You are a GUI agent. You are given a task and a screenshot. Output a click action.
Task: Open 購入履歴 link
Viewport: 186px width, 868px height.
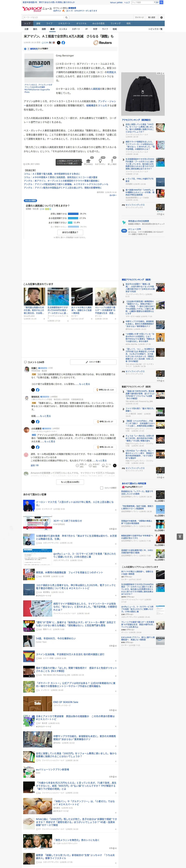[152, 17]
